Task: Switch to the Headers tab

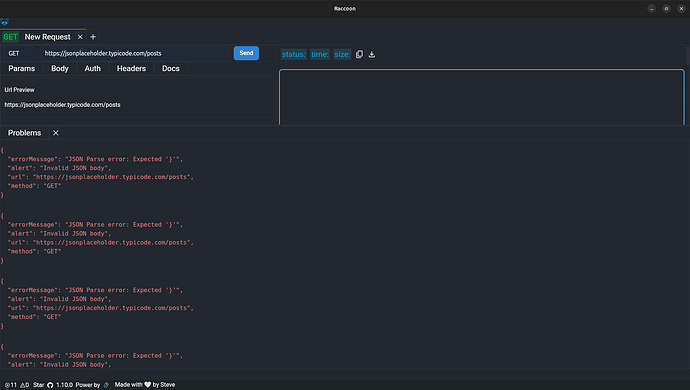Action: (x=131, y=69)
